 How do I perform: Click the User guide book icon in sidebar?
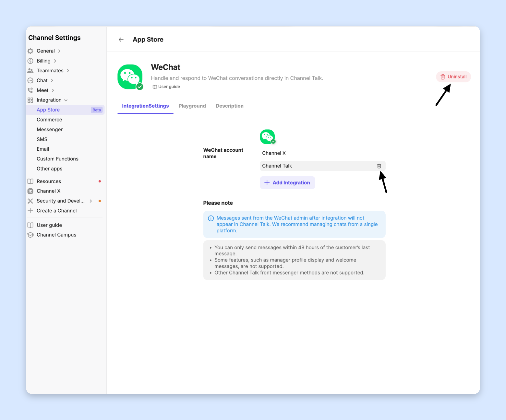coord(30,225)
